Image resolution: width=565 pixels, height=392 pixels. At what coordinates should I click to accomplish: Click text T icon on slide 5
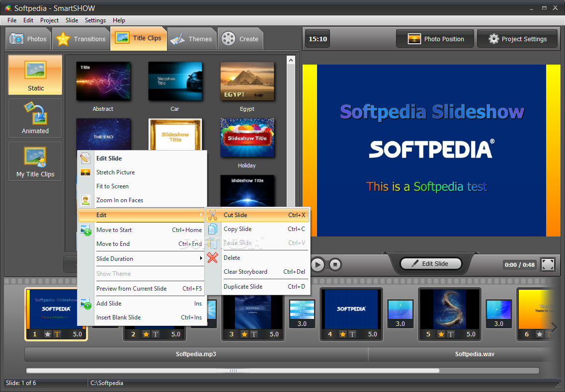(450, 334)
